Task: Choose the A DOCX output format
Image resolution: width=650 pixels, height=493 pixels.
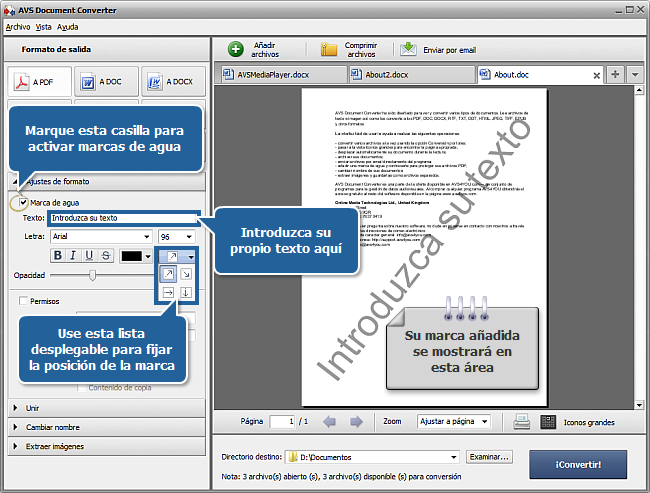Action: coord(167,81)
